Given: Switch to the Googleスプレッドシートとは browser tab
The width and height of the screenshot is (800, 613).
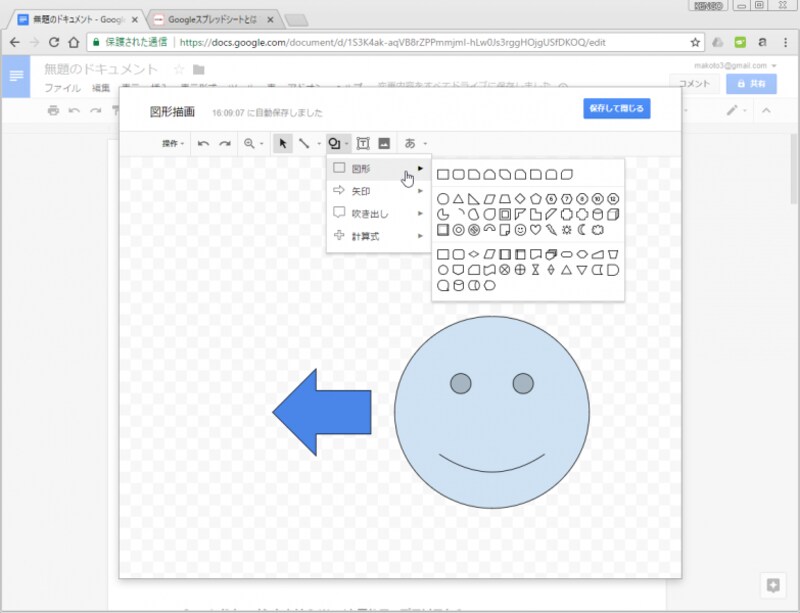Looking at the screenshot, I should [210, 17].
